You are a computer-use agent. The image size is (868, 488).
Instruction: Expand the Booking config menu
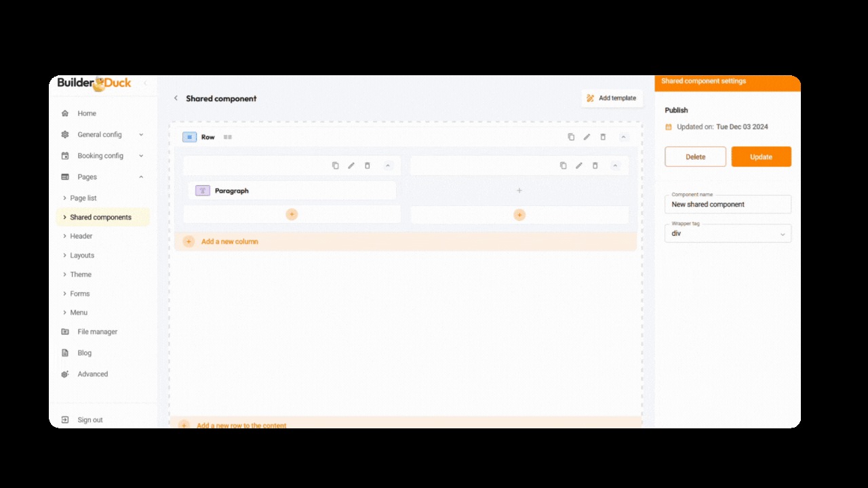(x=102, y=156)
